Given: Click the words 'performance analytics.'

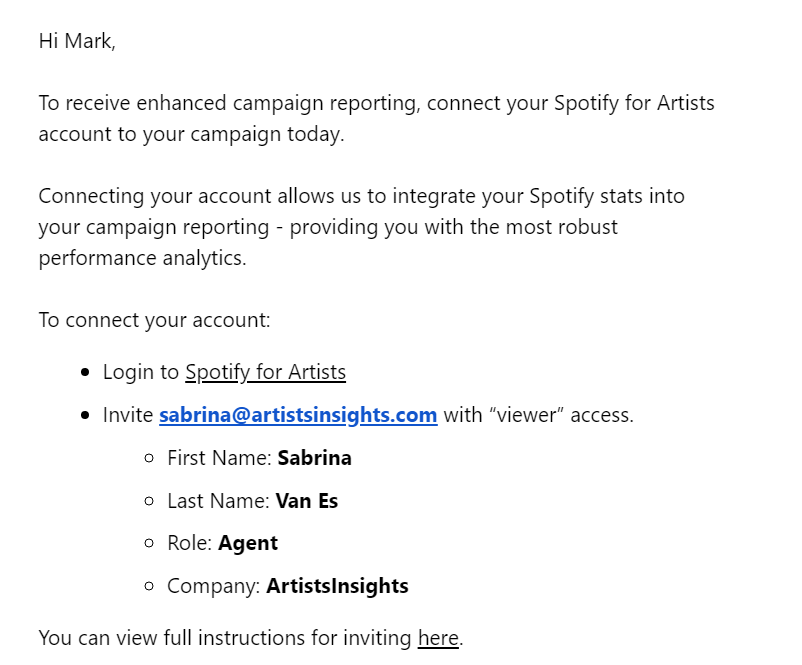Looking at the screenshot, I should pyautogui.click(x=143, y=258).
